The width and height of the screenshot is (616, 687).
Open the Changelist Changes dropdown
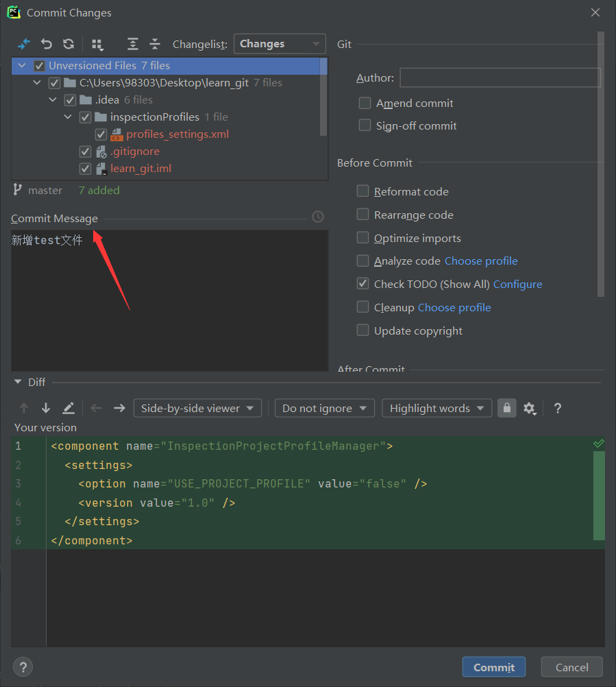pyautogui.click(x=280, y=44)
